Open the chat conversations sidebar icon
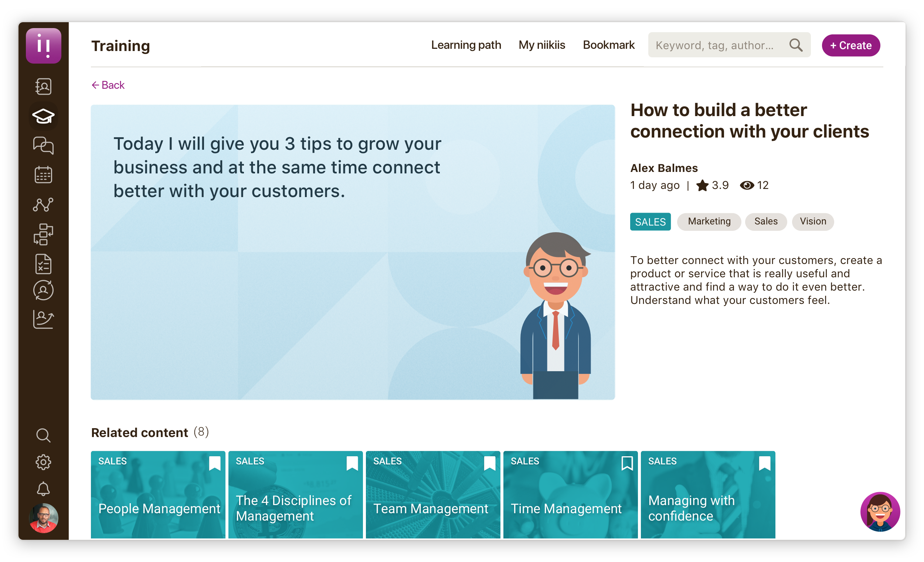Viewport: 924px width, 562px height. click(43, 145)
